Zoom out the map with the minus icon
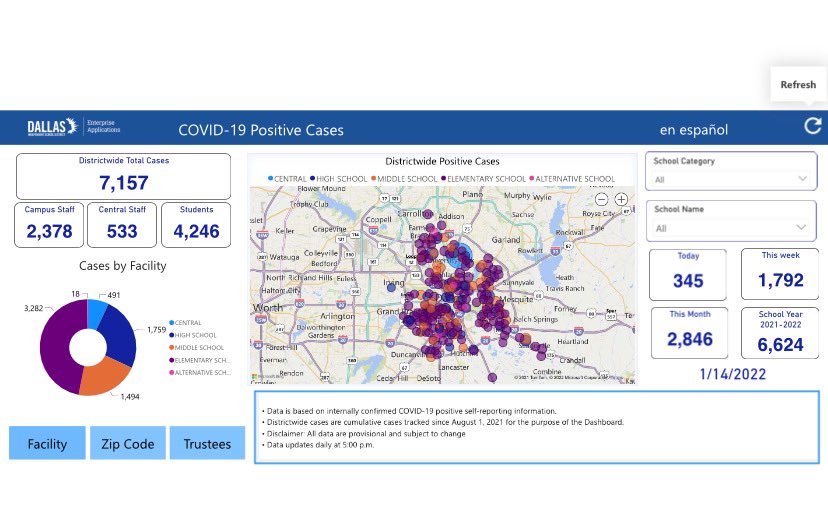 [601, 200]
